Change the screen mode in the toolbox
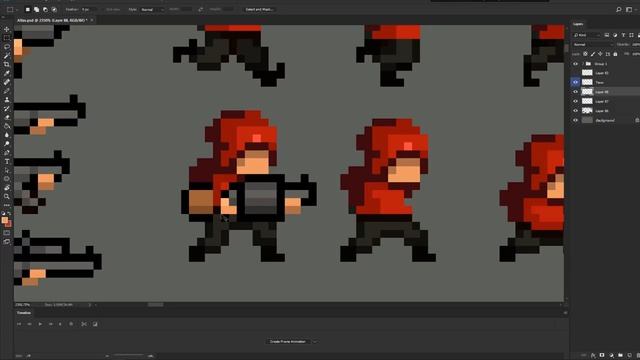This screenshot has height=360, width=640. [x=7, y=242]
